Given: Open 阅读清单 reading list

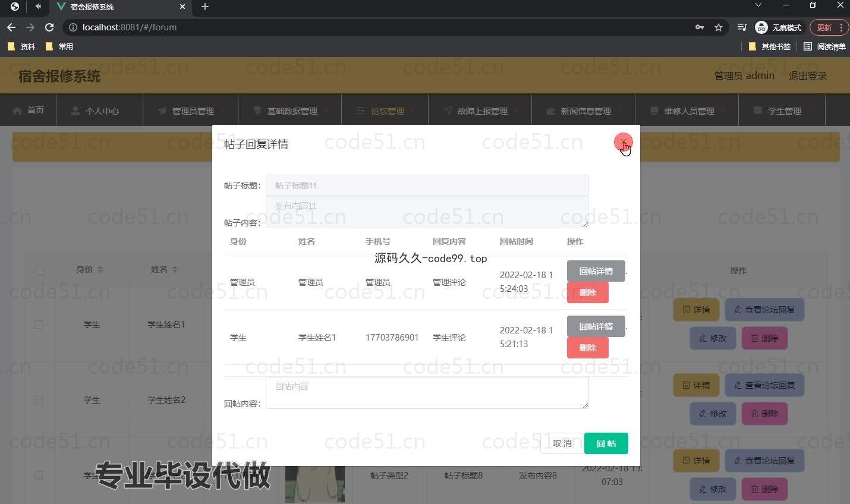Looking at the screenshot, I should point(824,46).
